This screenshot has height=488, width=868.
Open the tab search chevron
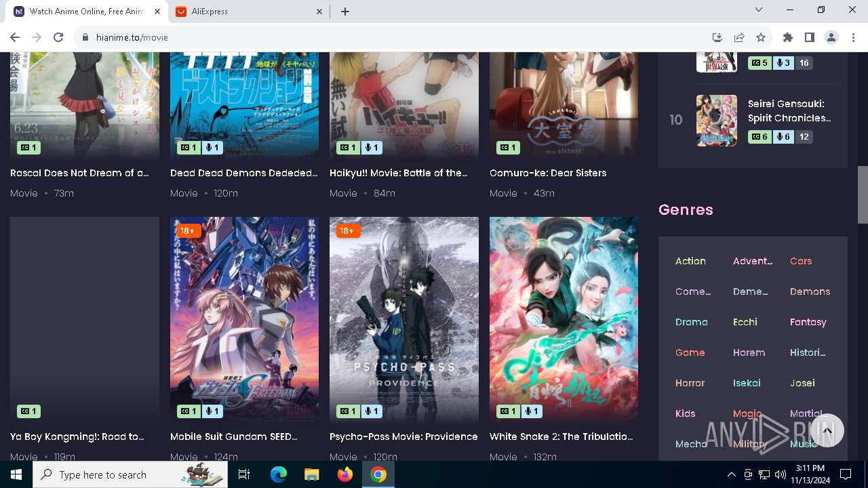(759, 9)
